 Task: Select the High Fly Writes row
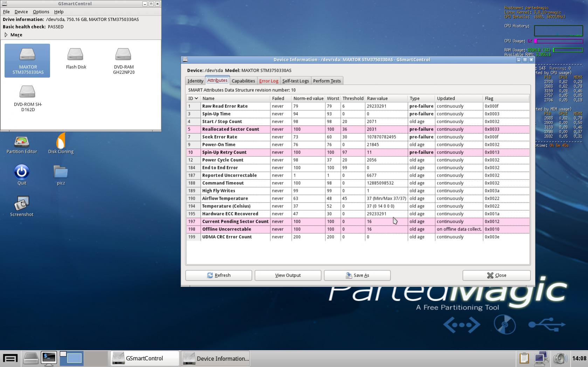(358, 191)
